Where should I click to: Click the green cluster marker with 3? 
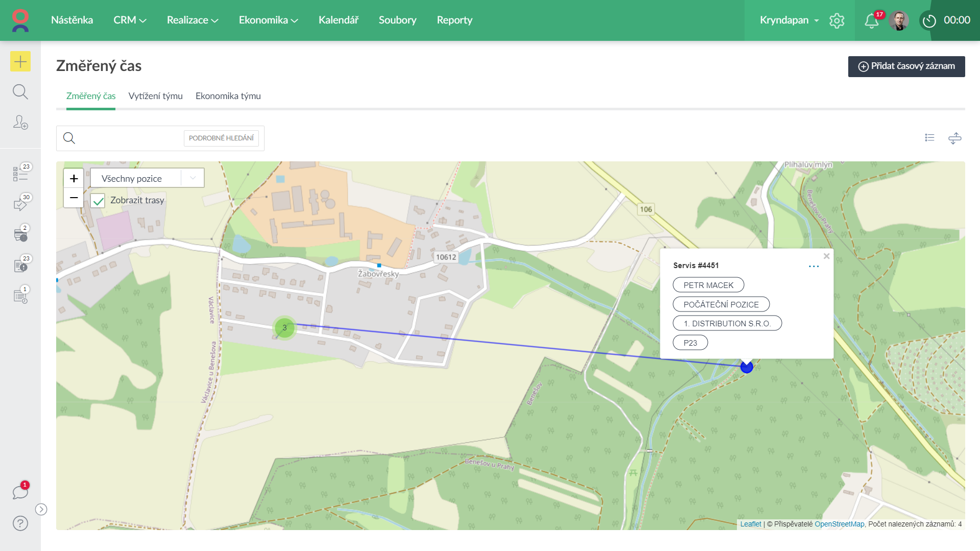coord(284,328)
